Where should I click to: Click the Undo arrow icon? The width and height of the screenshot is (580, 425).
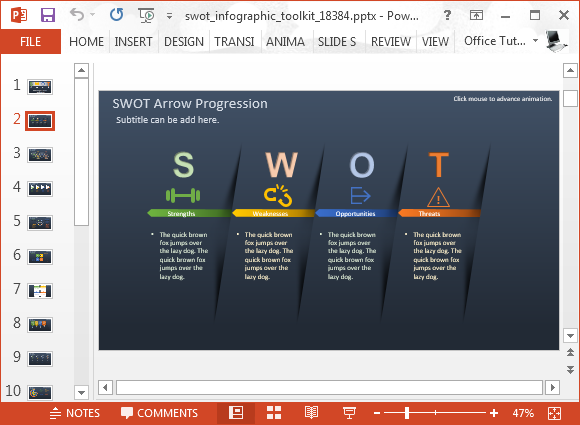tap(77, 15)
